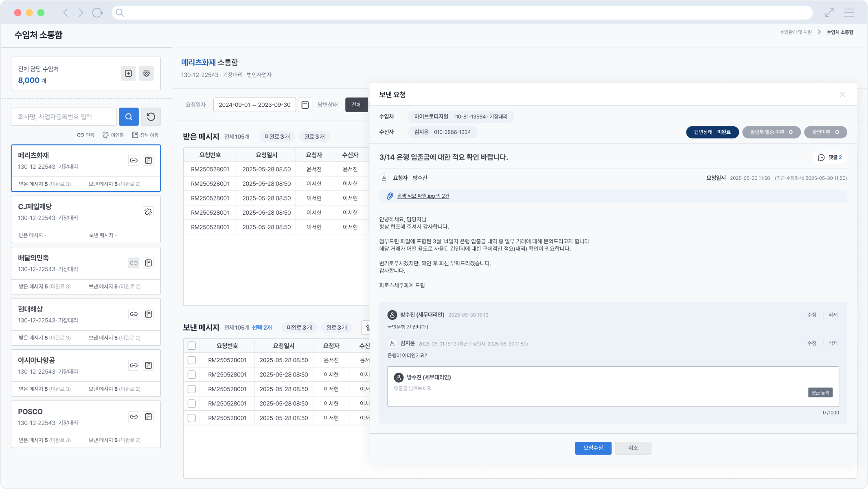Screen dimensions: 868x489
Task: Open attachment 은행 적요 파일.jpg 외 2건
Action: point(423,196)
